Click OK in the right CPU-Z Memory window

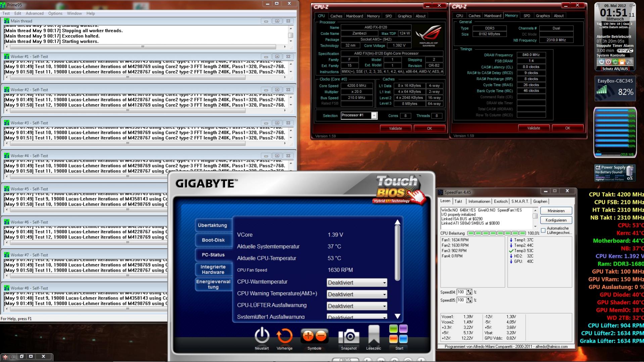point(567,128)
